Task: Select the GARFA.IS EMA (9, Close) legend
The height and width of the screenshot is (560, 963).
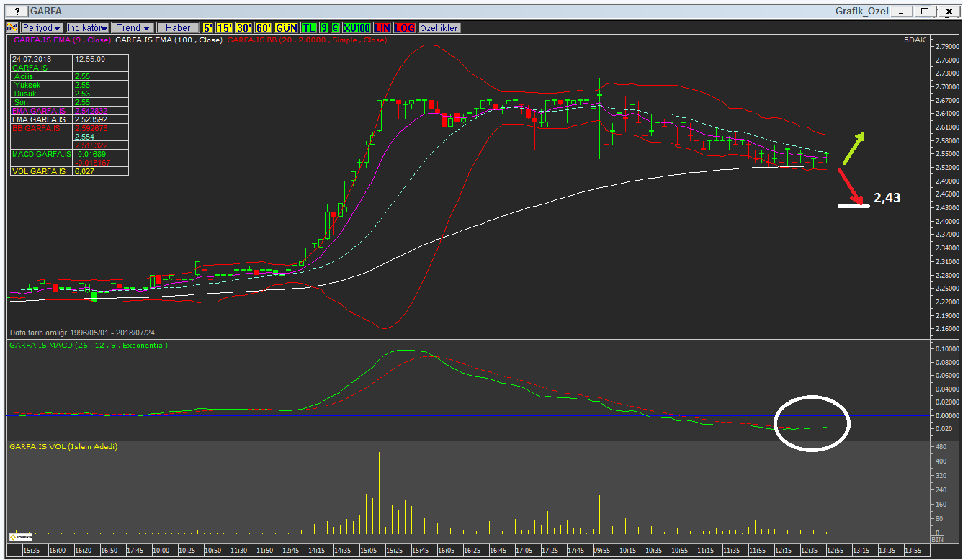Action: [62, 40]
